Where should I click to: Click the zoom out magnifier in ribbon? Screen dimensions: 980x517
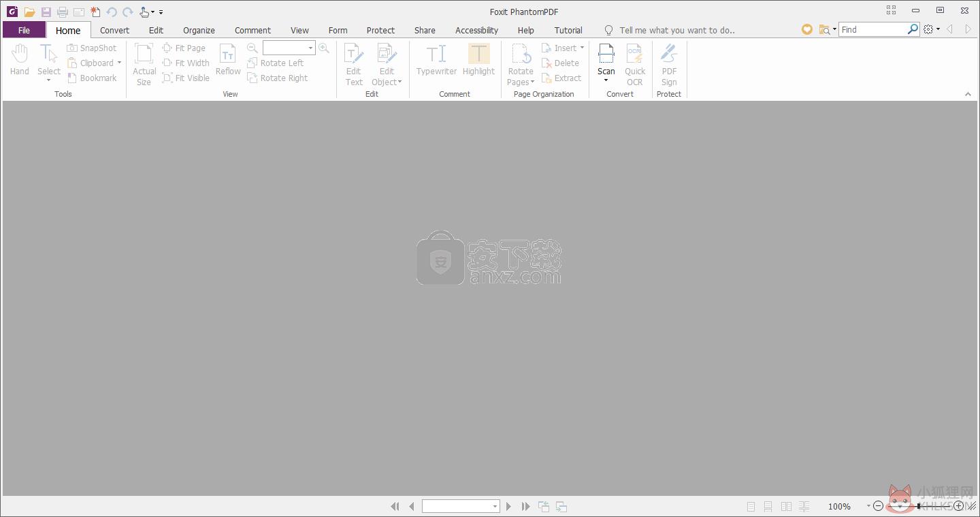point(252,48)
